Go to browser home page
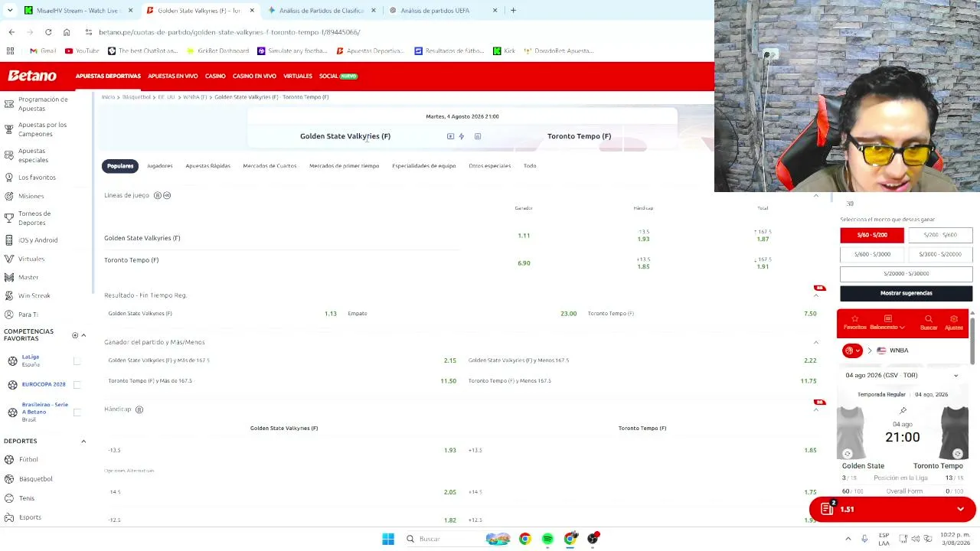 [x=67, y=32]
